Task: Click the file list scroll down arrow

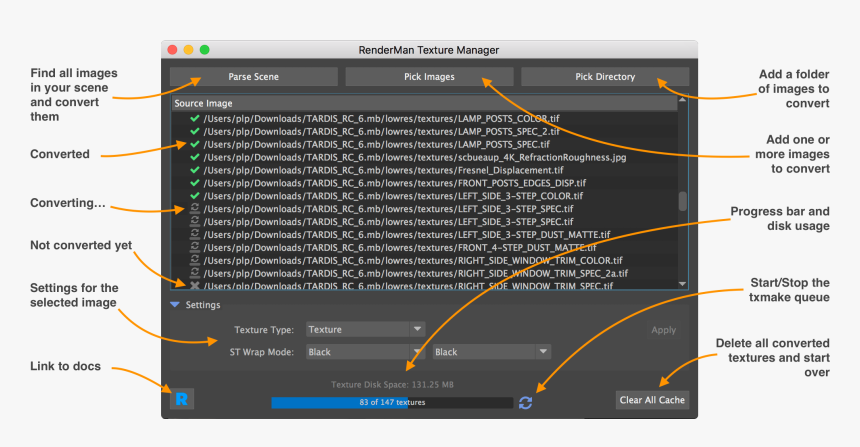Action: click(x=683, y=284)
